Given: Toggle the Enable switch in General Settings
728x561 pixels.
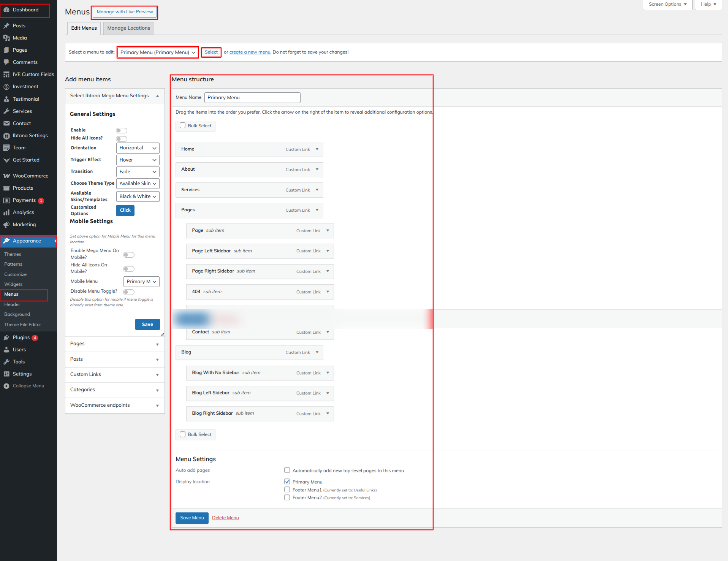Looking at the screenshot, I should (x=122, y=130).
